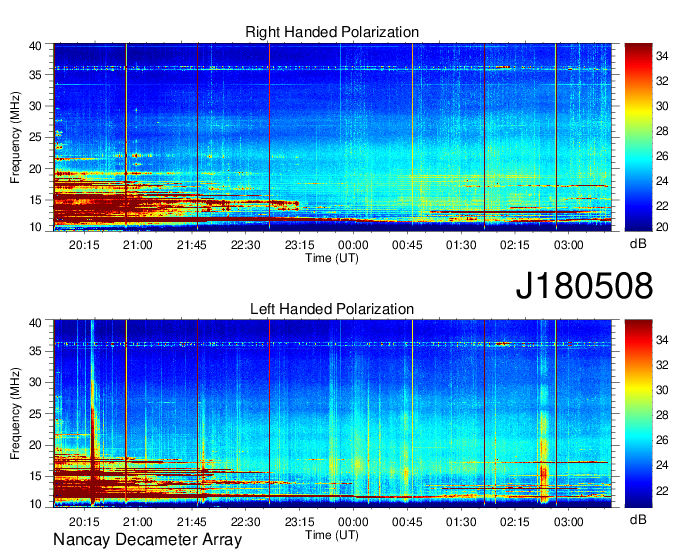Click the 20:15 time tick under Left Handed plot
680x552 pixels.
click(x=84, y=522)
